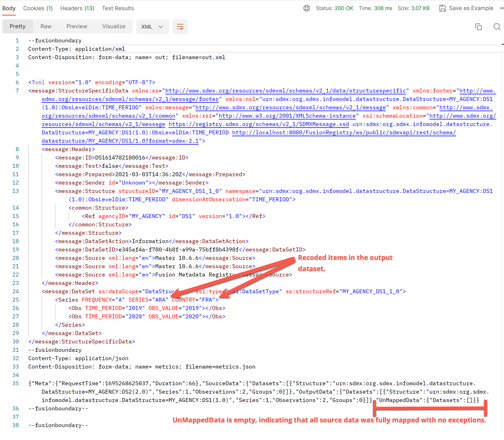Click the Save as Example disk icon
504x440 pixels.
click(442, 8)
